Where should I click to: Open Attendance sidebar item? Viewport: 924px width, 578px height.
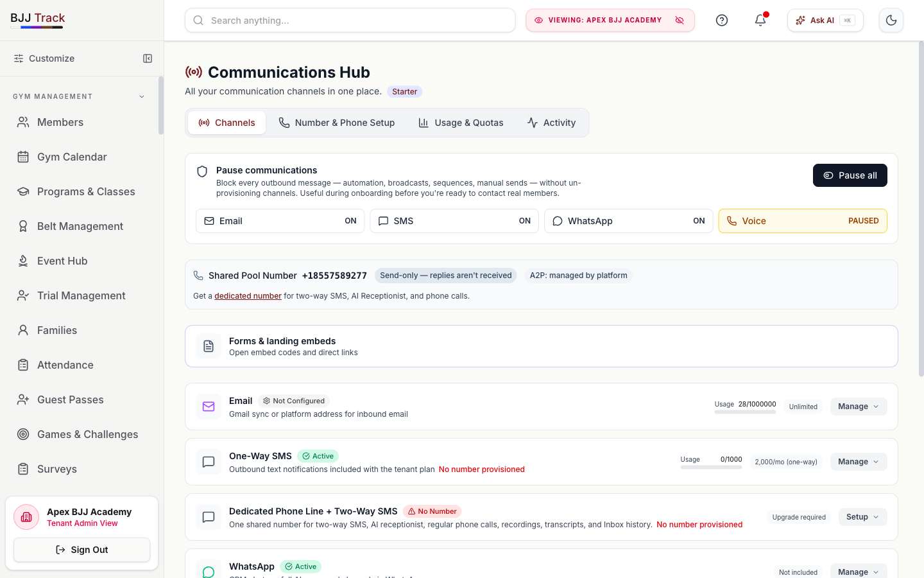point(81,365)
